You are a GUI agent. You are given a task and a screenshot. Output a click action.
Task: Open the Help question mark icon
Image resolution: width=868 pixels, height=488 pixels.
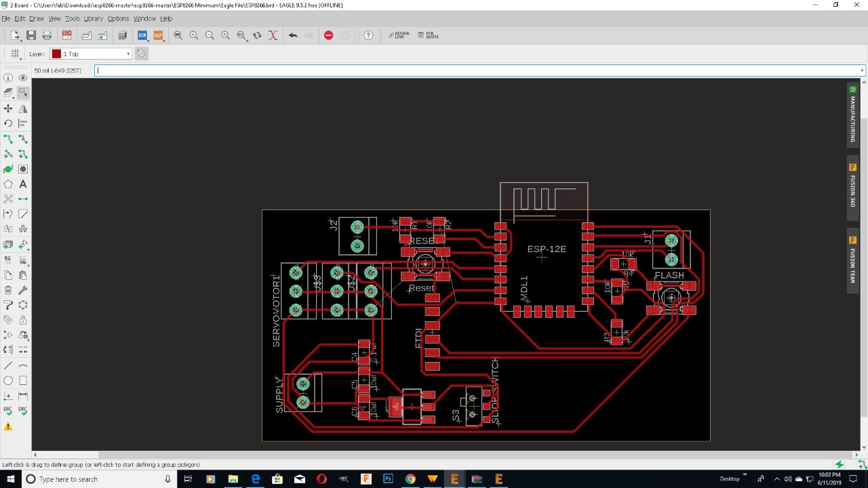(x=368, y=35)
